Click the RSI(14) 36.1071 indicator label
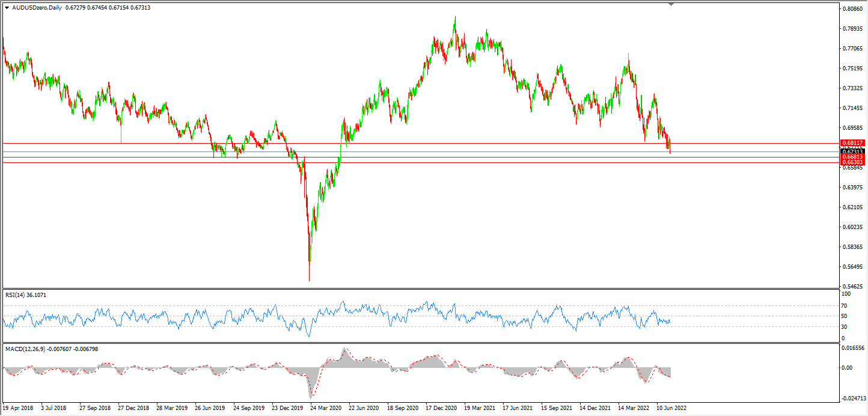This screenshot has height=416, width=868. pos(26,295)
